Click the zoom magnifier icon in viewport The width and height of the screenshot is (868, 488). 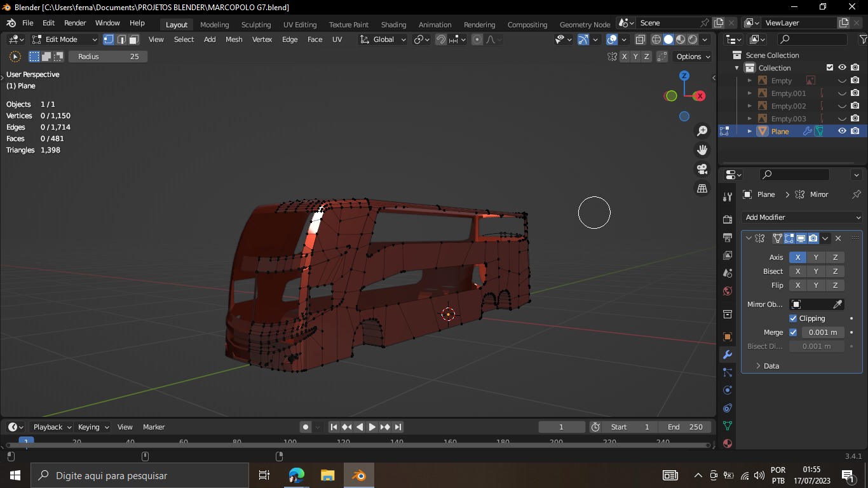pyautogui.click(x=702, y=131)
